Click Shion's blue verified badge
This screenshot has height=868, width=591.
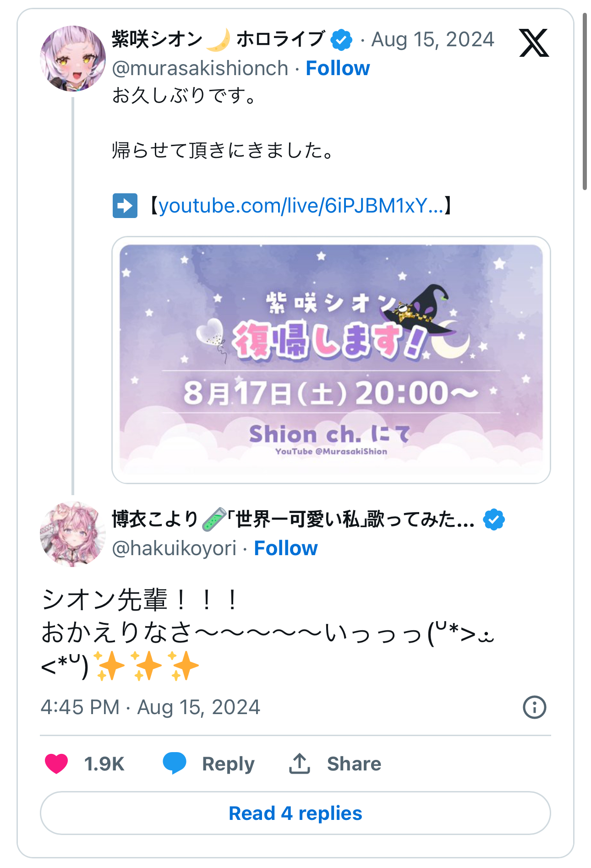[x=342, y=40]
